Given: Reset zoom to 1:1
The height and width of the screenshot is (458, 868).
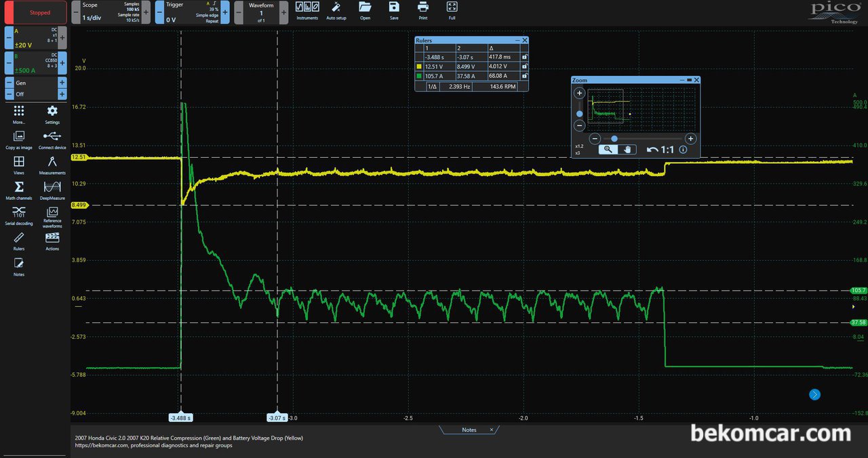Looking at the screenshot, I should 667,150.
